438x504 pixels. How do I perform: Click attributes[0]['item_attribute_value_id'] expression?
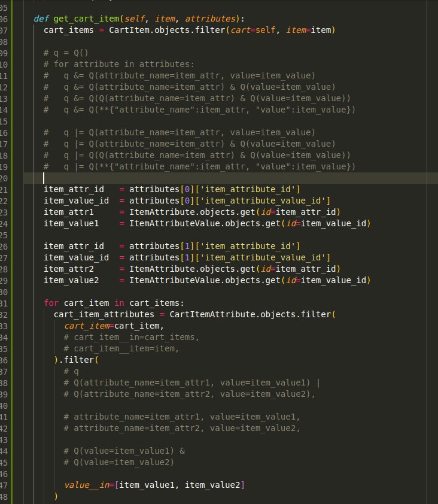pyautogui.click(x=229, y=201)
